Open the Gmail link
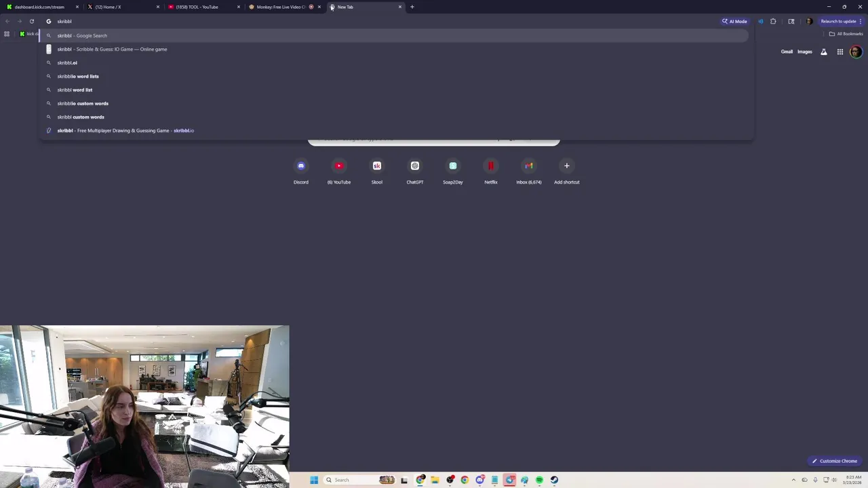The image size is (868, 488). pyautogui.click(x=787, y=52)
